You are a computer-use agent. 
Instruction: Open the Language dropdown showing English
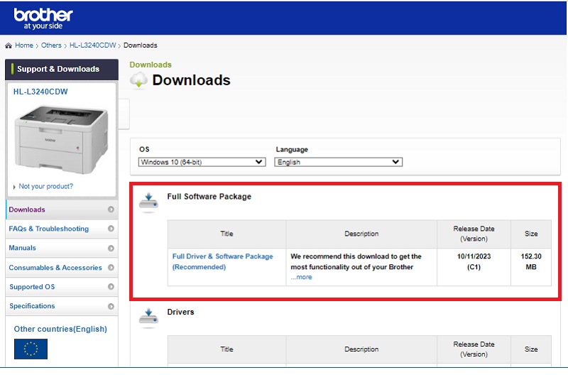[x=338, y=162]
